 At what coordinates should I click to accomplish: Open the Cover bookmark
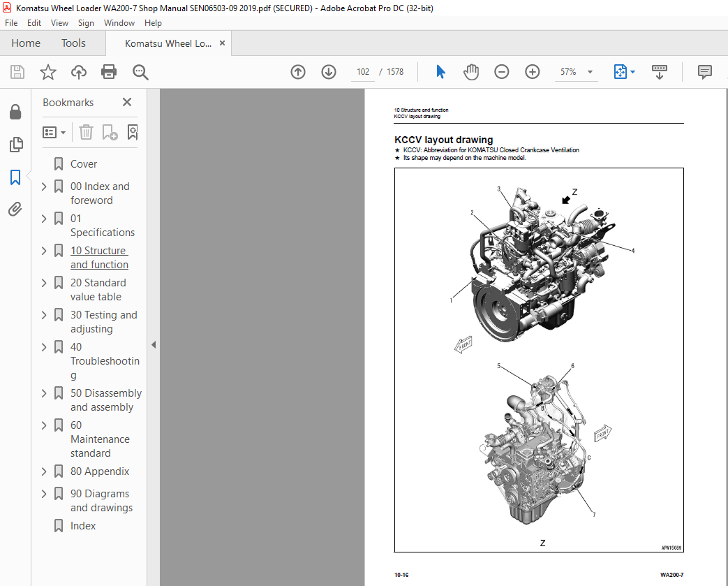(x=84, y=164)
